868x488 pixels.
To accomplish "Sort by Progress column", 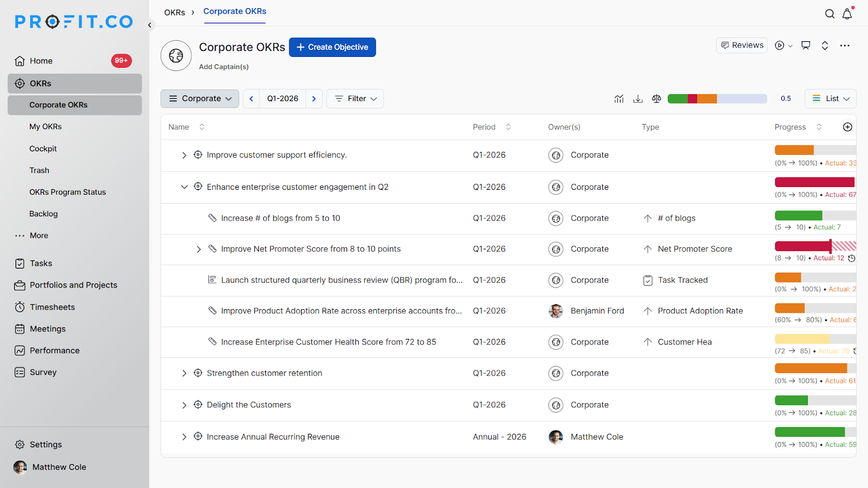I will 819,127.
